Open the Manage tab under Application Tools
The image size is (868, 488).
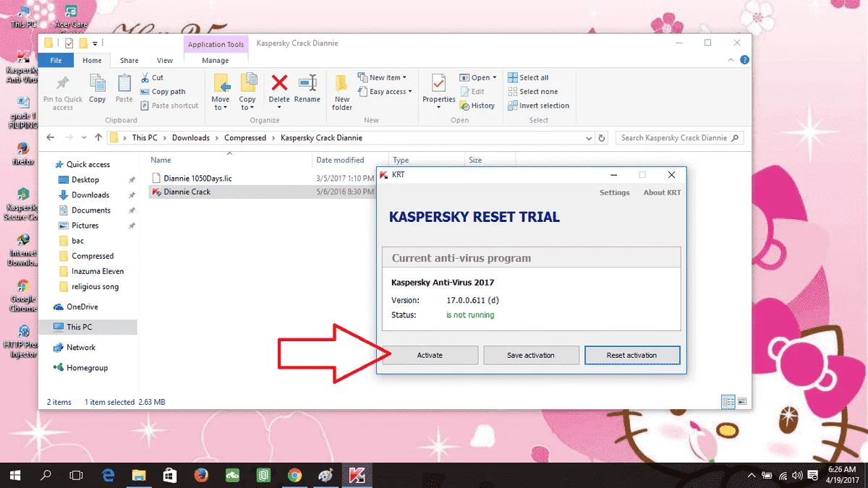point(215,61)
